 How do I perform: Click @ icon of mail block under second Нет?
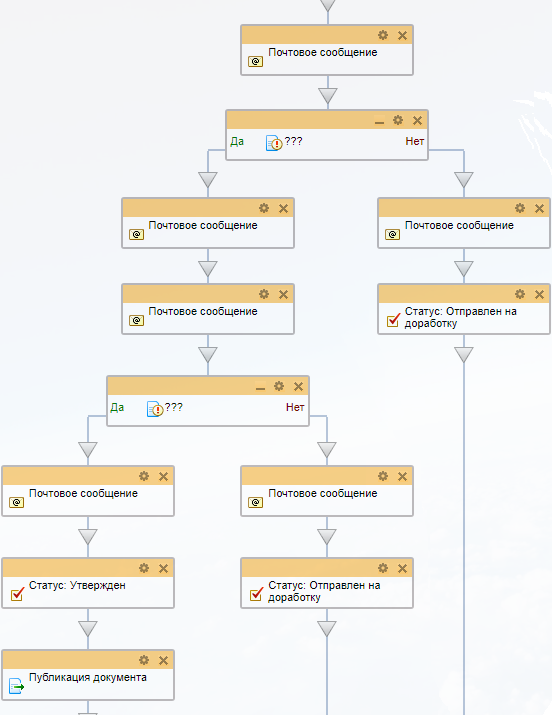pos(256,503)
